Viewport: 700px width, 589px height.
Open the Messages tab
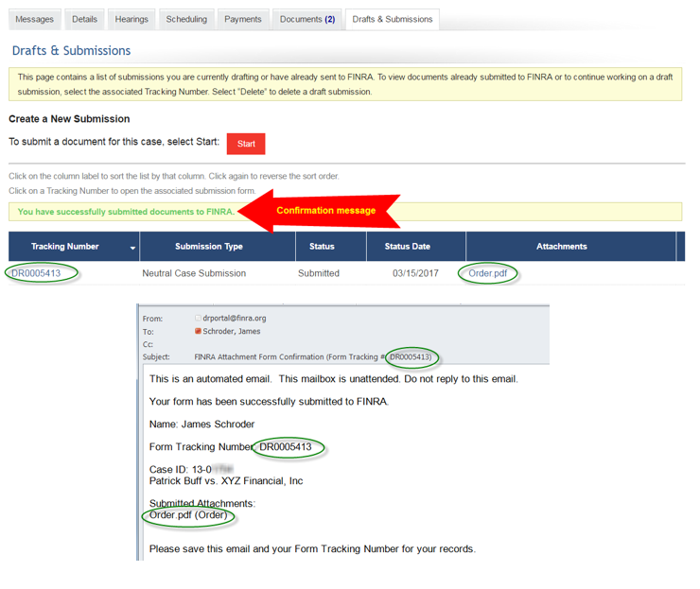pyautogui.click(x=35, y=19)
